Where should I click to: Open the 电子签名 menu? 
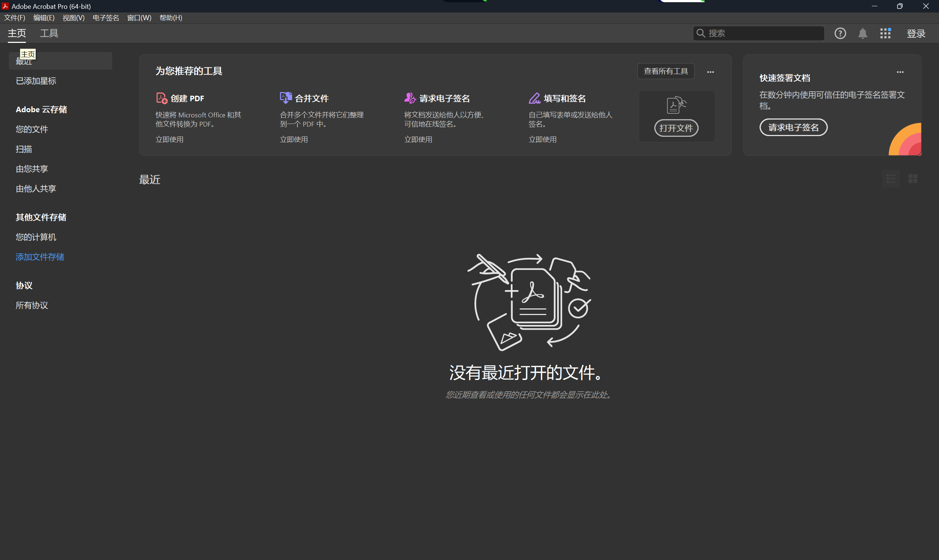[106, 18]
